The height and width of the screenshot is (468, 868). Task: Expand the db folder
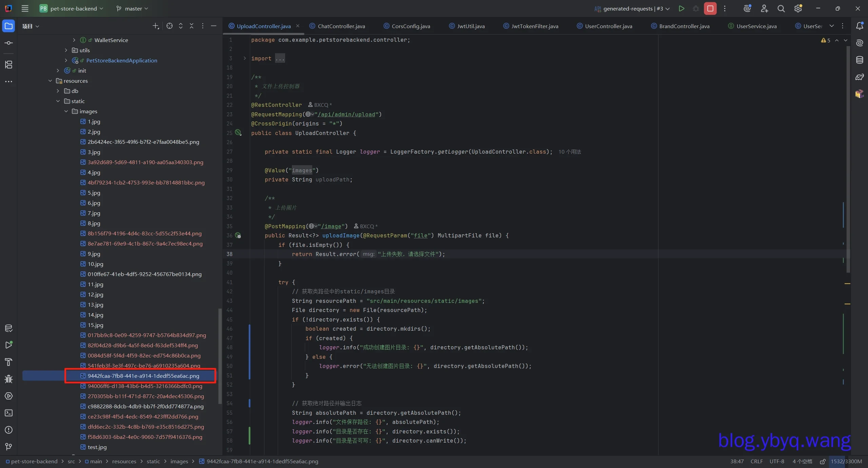point(58,91)
